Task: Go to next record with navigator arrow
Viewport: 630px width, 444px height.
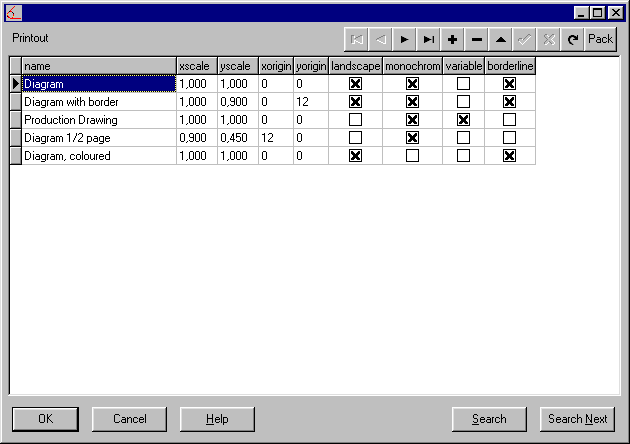Action: [x=404, y=39]
